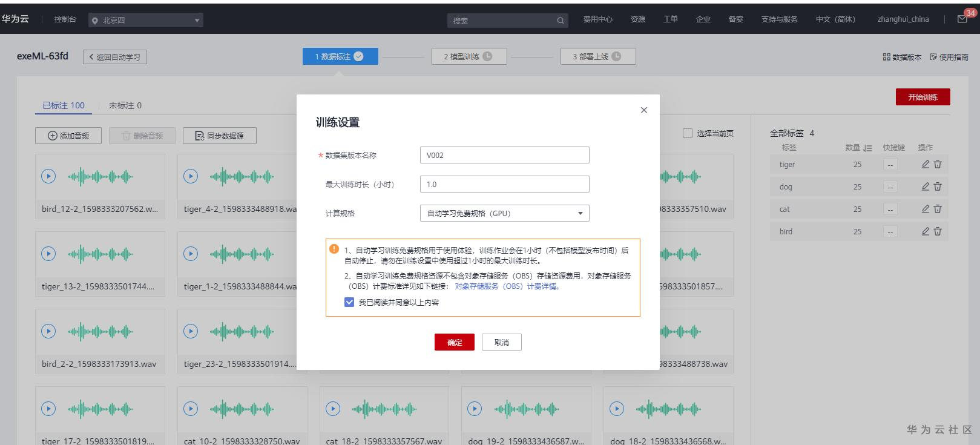Open the zhanghui_china account menu
980x445 pixels.
(903, 19)
